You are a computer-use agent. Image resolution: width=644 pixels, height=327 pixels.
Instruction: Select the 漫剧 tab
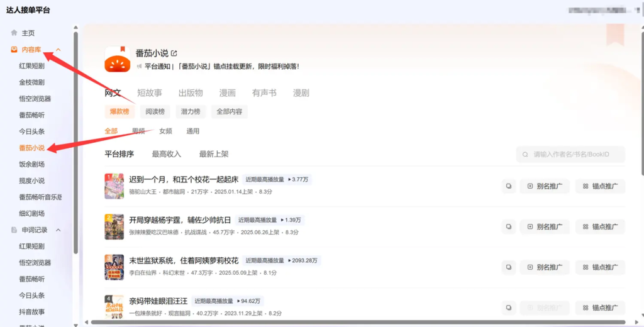coord(301,93)
